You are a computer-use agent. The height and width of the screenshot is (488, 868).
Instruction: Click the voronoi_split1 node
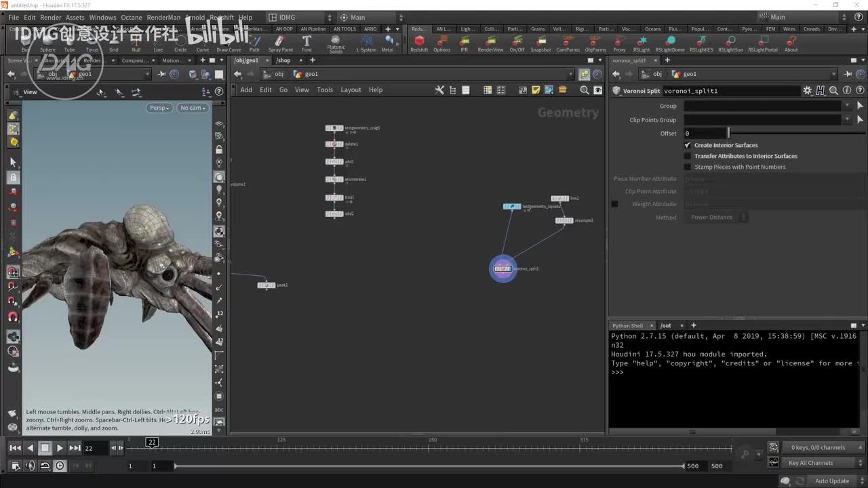click(x=502, y=269)
